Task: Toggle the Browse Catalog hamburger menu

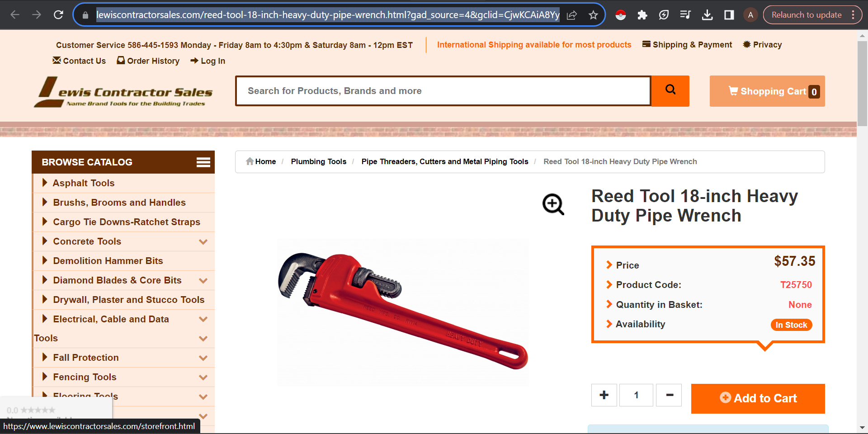Action: [x=203, y=162]
